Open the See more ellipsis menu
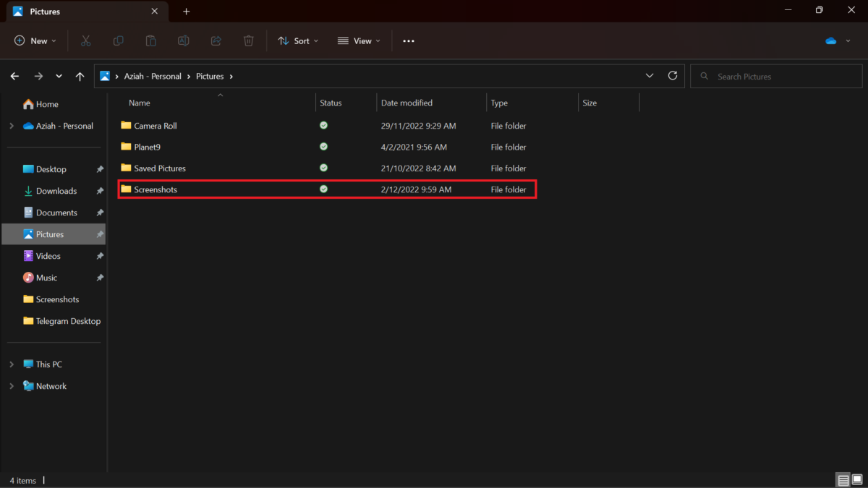This screenshot has height=488, width=868. pyautogui.click(x=409, y=41)
